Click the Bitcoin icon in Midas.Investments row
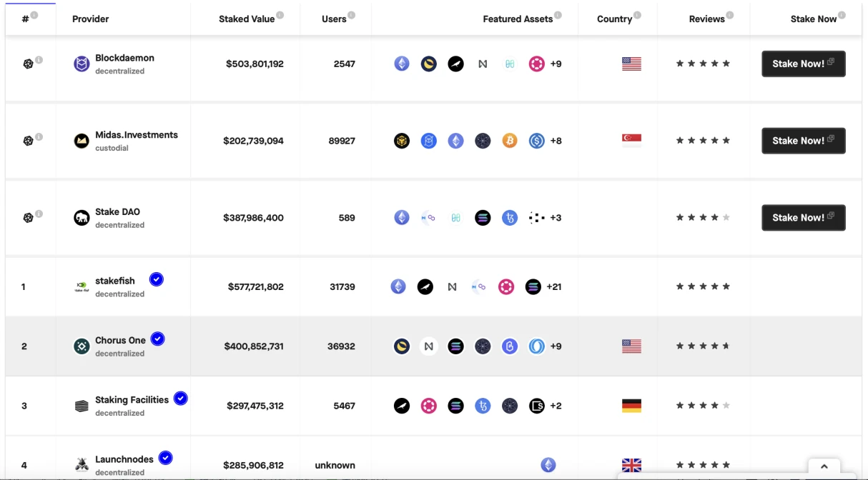 tap(509, 141)
